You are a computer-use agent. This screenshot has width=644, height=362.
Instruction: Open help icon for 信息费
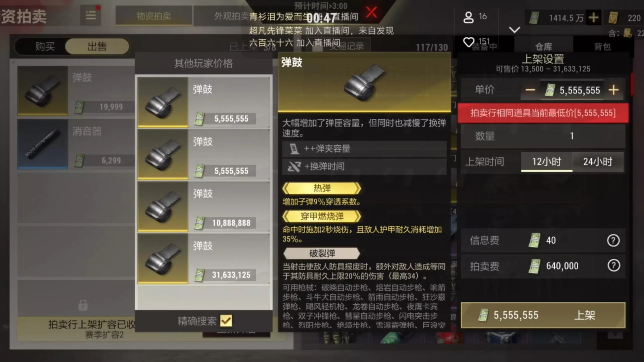coord(613,240)
